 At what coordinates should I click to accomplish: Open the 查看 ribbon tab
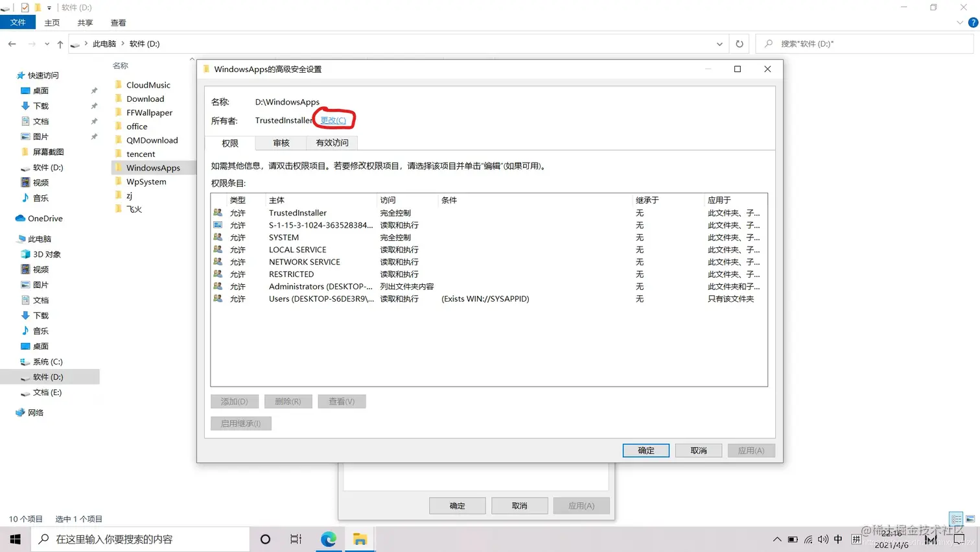point(118,23)
